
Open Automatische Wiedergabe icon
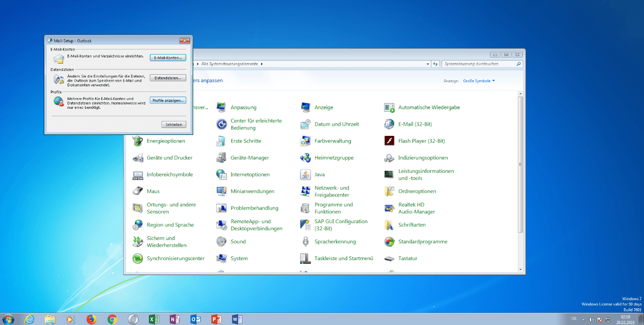(389, 107)
